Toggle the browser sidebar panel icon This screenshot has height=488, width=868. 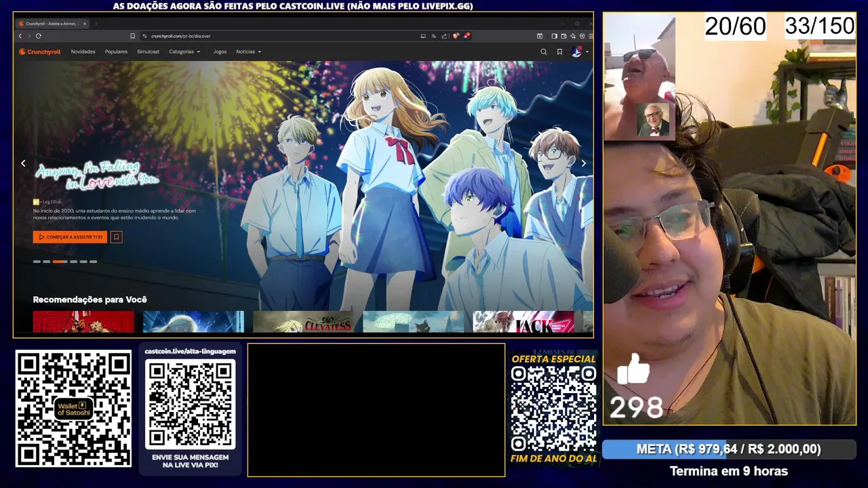pos(554,36)
